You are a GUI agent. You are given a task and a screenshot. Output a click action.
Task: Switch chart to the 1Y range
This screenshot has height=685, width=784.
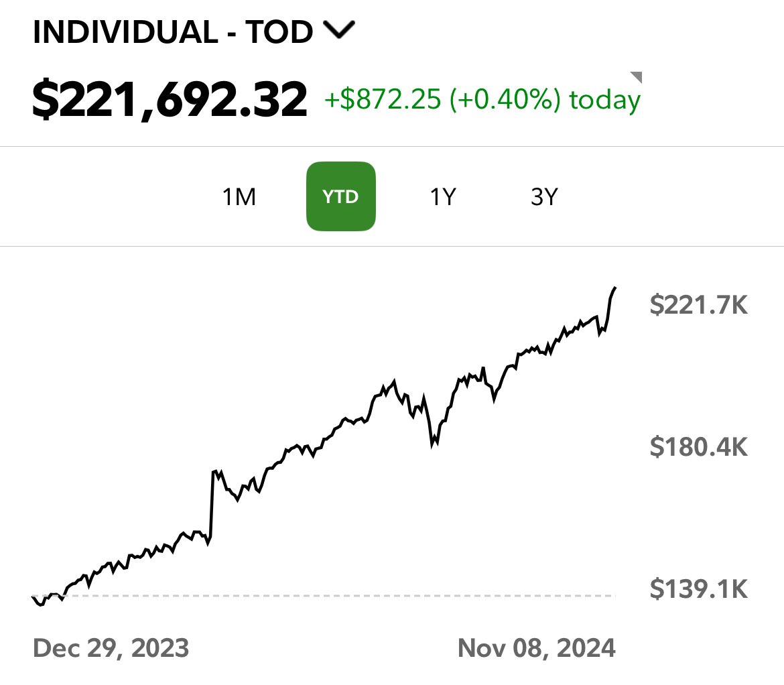442,197
